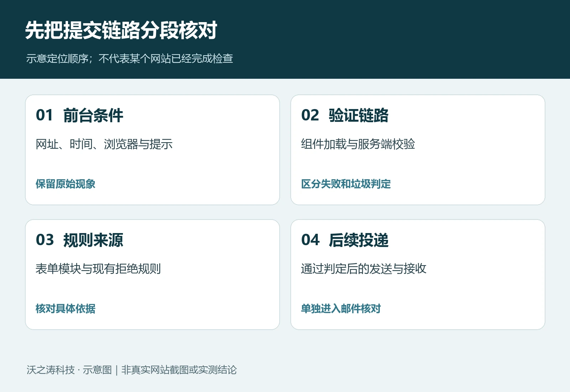Select the heading 前台条件

pos(93,115)
